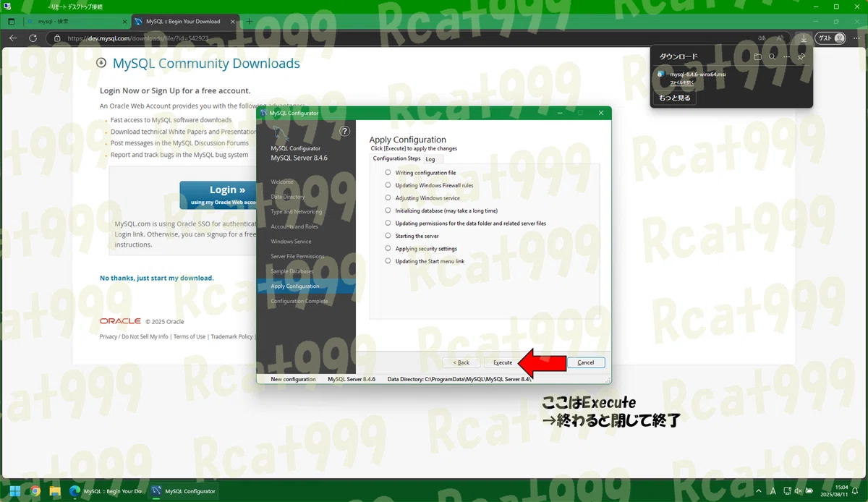Click the < Back button
Screen dimensions: 868x502
pyautogui.click(x=461, y=362)
